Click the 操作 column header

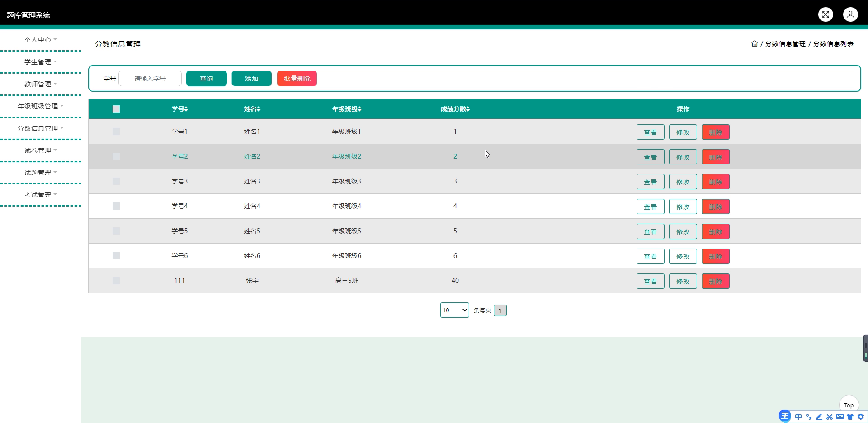pyautogui.click(x=683, y=109)
